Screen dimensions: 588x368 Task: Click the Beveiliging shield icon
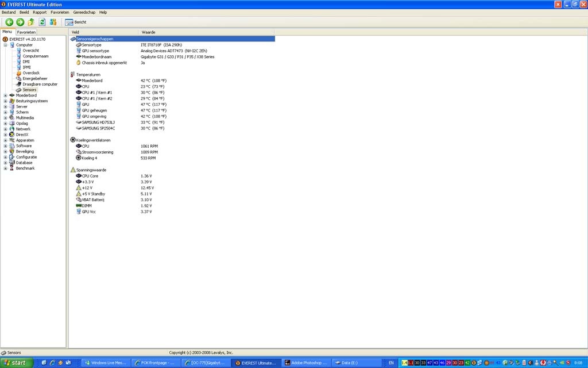tap(12, 152)
